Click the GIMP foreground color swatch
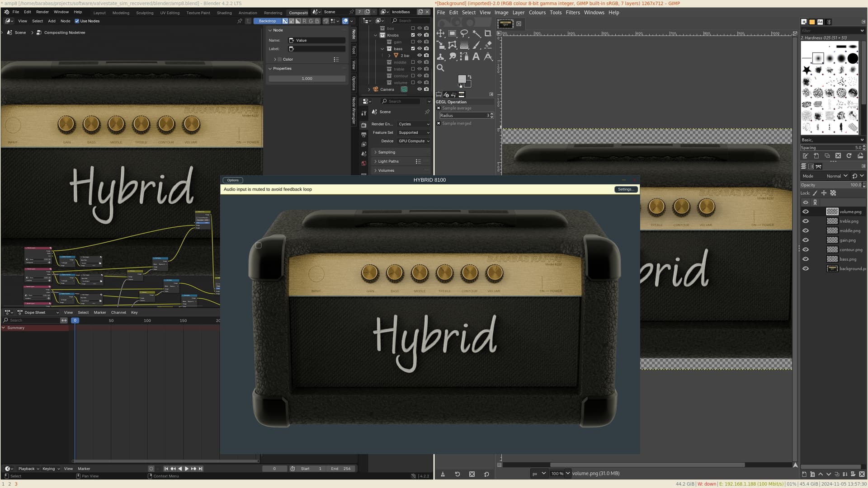Viewport: 868px width, 488px height. [x=462, y=79]
